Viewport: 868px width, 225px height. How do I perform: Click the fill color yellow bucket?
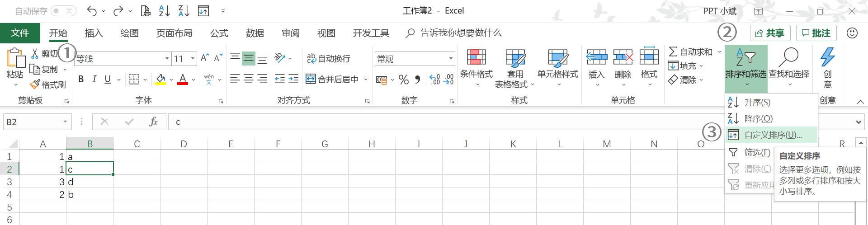pyautogui.click(x=160, y=80)
